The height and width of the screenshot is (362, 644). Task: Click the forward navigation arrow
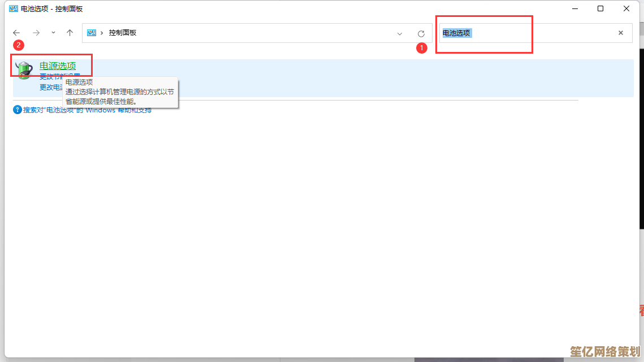click(36, 33)
